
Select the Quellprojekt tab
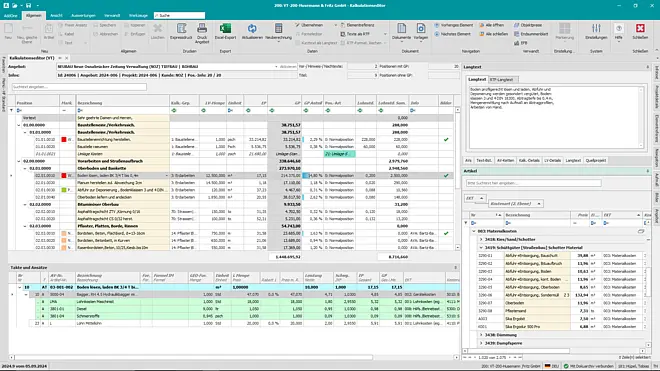596,160
